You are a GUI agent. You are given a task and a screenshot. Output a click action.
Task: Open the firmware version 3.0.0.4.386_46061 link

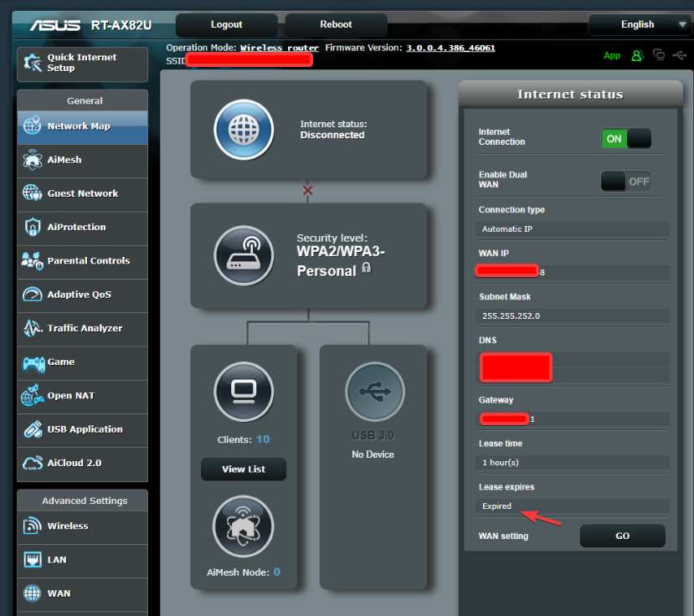pos(450,48)
